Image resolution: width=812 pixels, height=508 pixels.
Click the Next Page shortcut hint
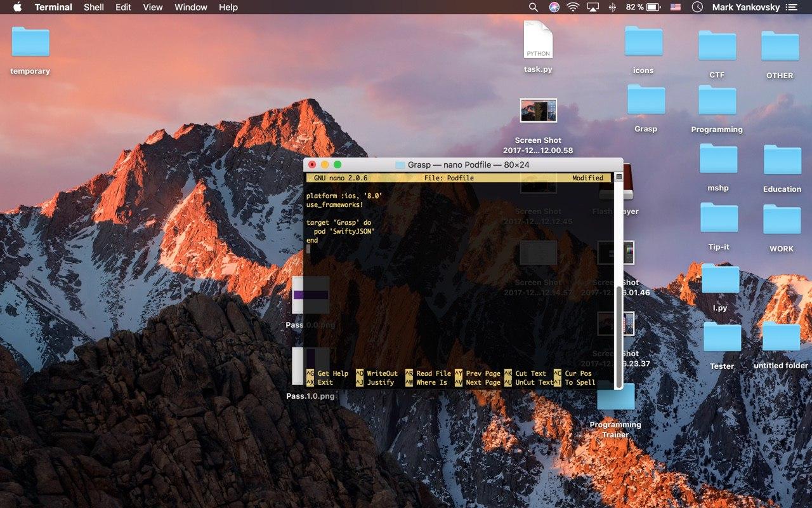click(478, 382)
